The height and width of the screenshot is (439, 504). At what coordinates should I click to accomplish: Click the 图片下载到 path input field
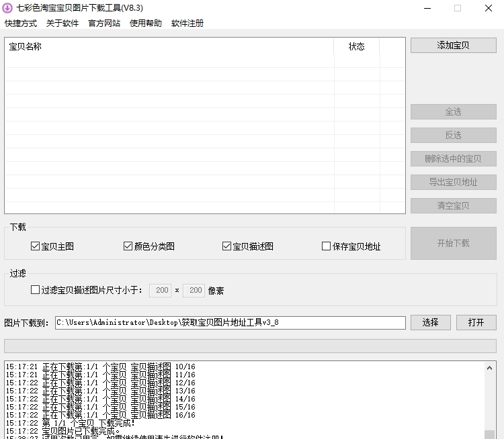[x=230, y=322]
